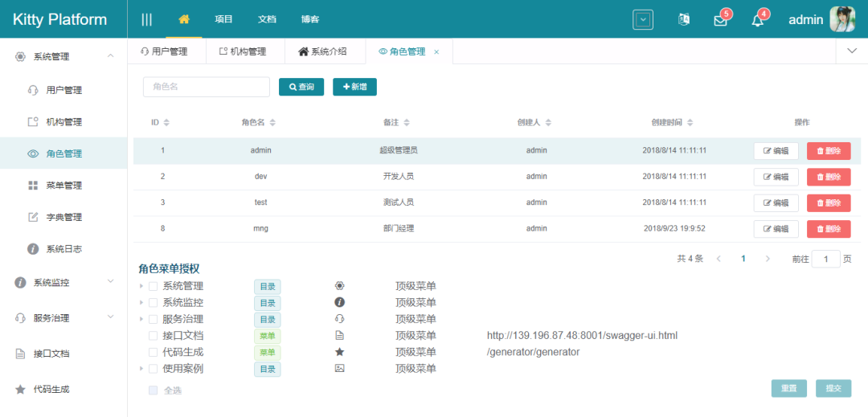Focus the 角色名 search input field
The width and height of the screenshot is (868, 417).
click(207, 87)
